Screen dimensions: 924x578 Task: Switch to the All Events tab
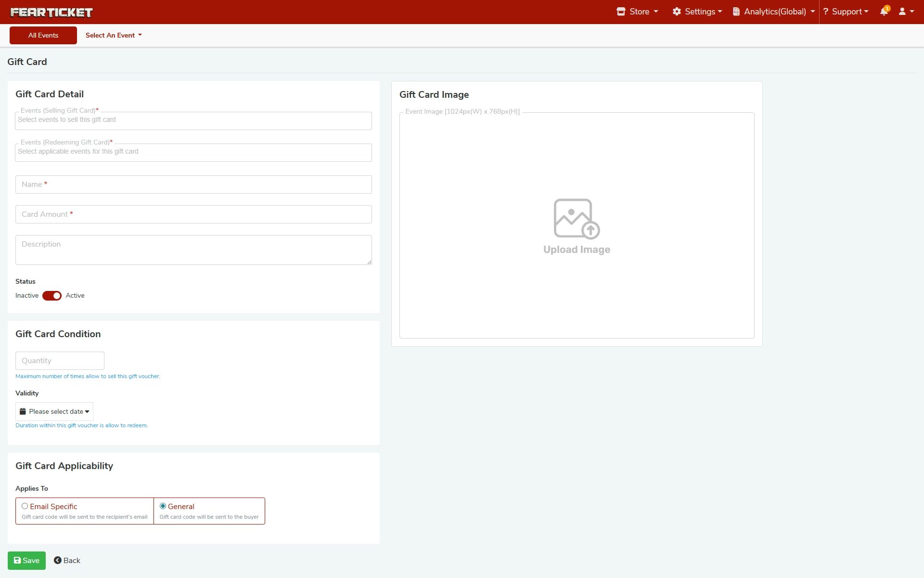(x=43, y=35)
